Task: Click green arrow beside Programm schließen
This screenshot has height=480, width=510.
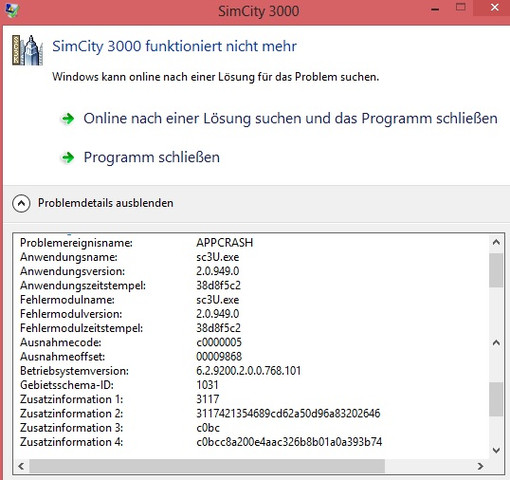Action: tap(68, 157)
